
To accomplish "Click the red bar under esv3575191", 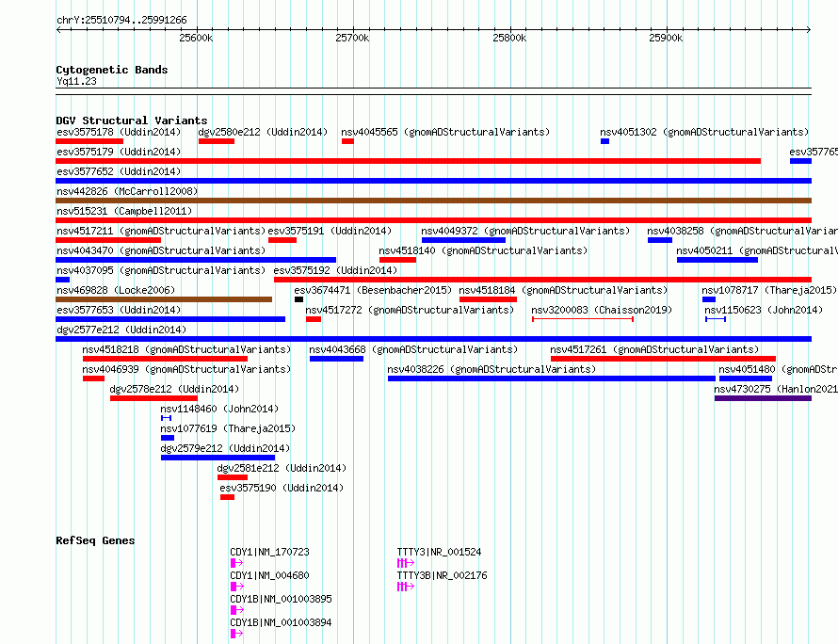I will (x=282, y=240).
